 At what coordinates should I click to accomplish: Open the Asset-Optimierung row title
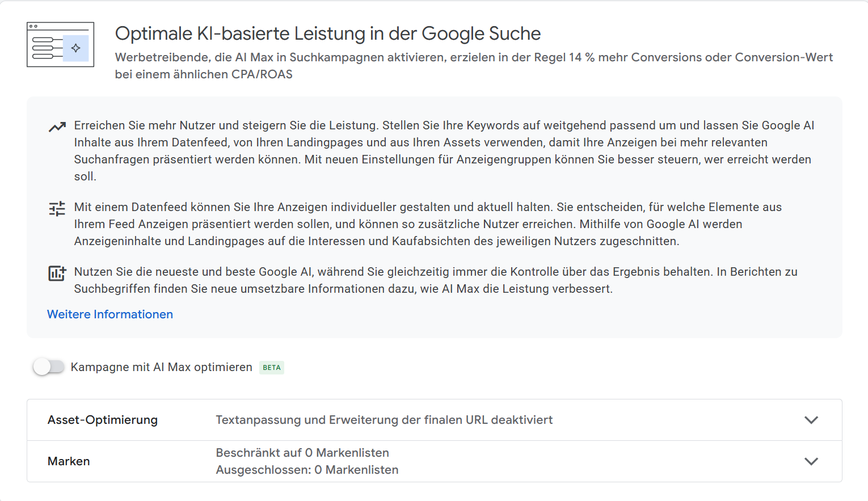click(x=103, y=420)
